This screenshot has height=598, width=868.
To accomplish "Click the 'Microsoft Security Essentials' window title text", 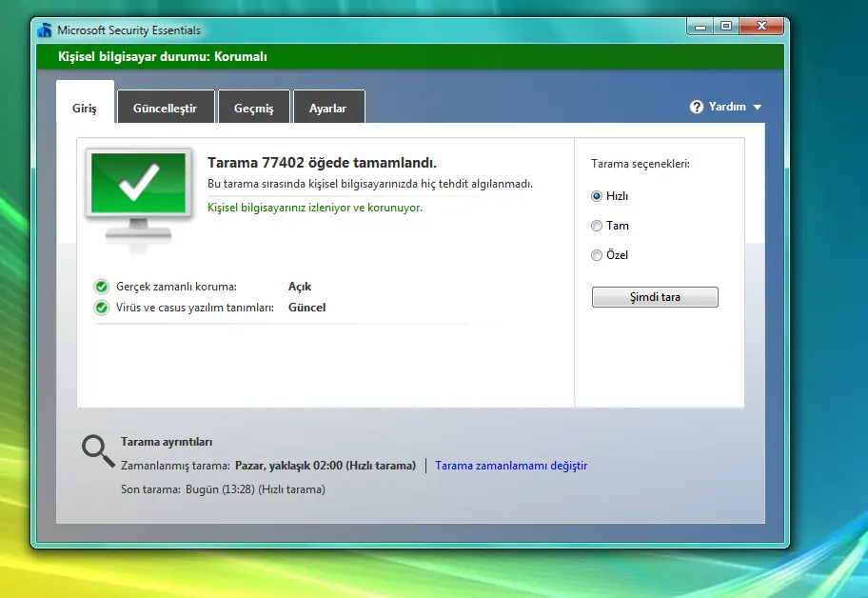I will click(x=129, y=30).
